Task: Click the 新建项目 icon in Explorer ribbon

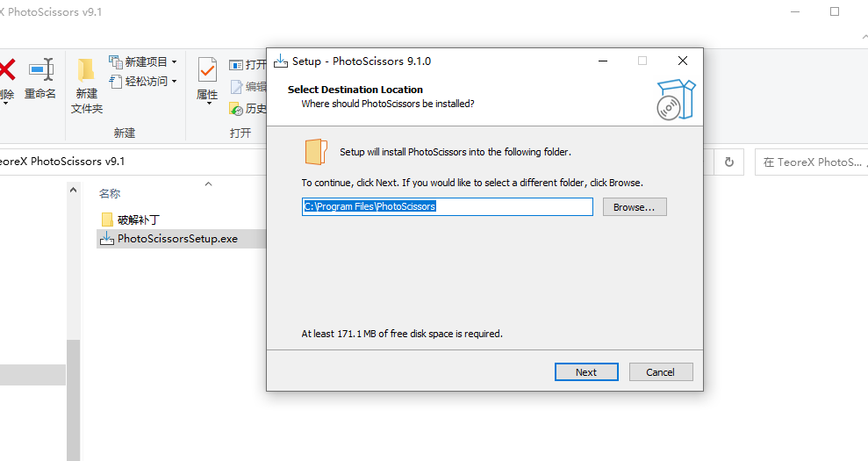Action: pyautogui.click(x=116, y=61)
